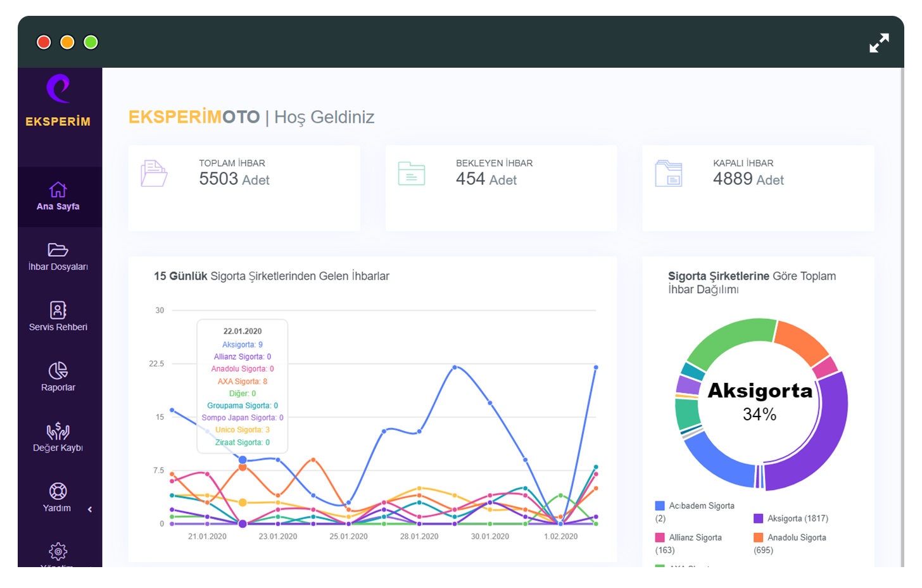Screen dimensions: 922x588
Task: Click the page's vertical scrollbar
Action: click(902, 316)
